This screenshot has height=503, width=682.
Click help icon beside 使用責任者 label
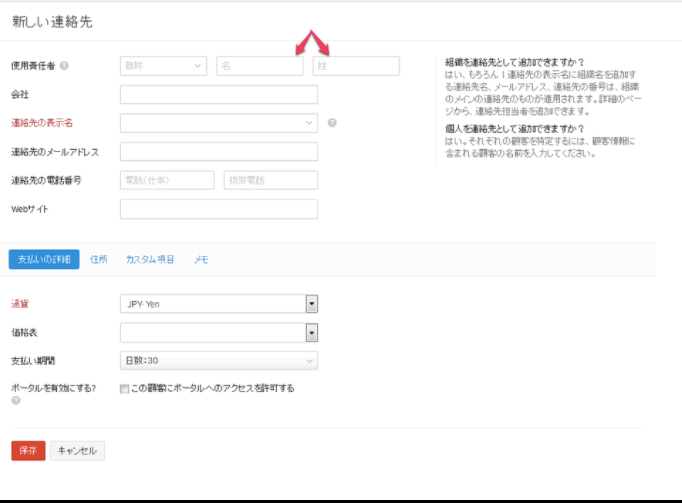click(64, 67)
